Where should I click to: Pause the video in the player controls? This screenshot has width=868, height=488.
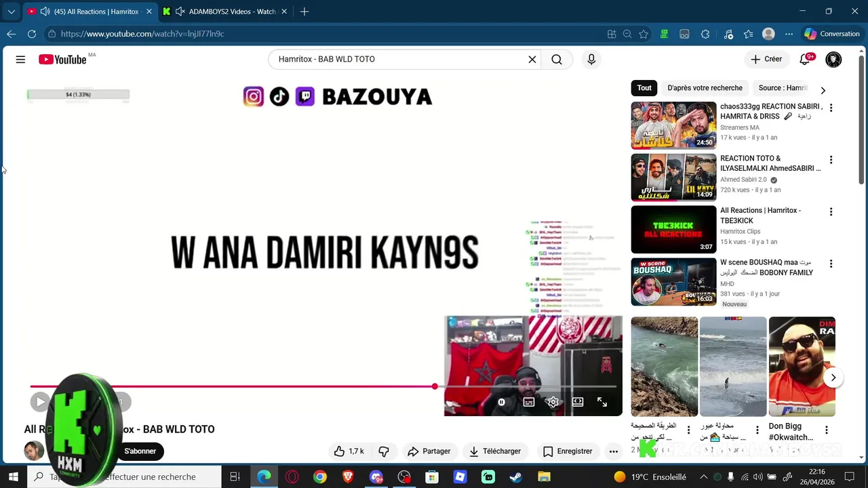click(x=501, y=402)
